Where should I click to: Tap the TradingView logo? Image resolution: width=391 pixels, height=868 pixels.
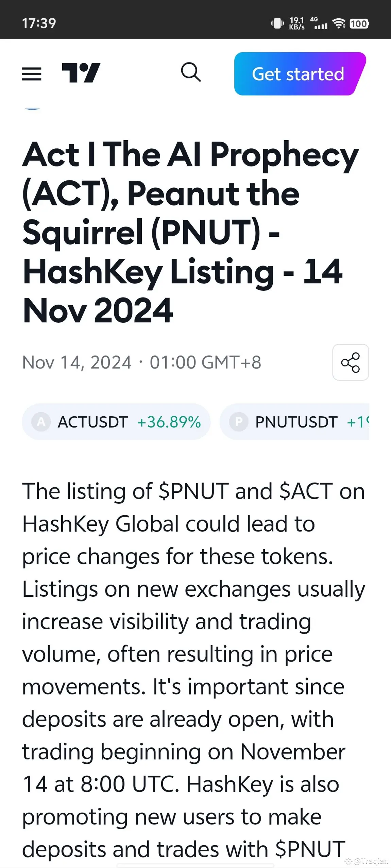coord(81,73)
